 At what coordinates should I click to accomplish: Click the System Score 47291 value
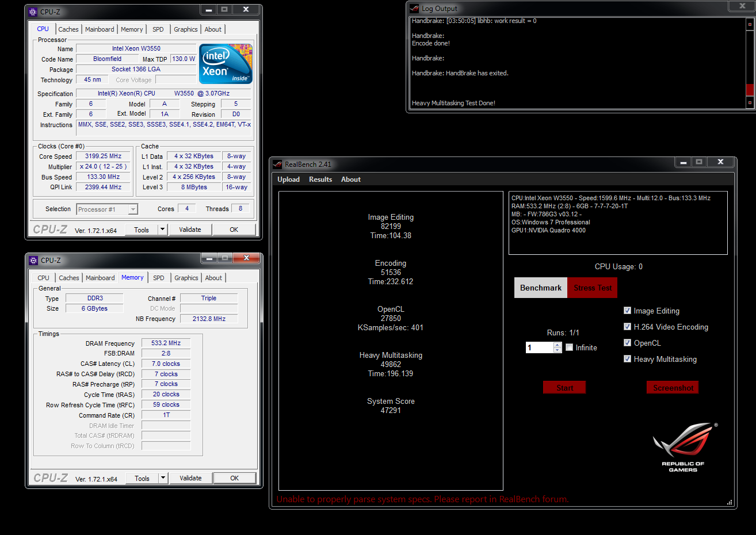coord(391,410)
